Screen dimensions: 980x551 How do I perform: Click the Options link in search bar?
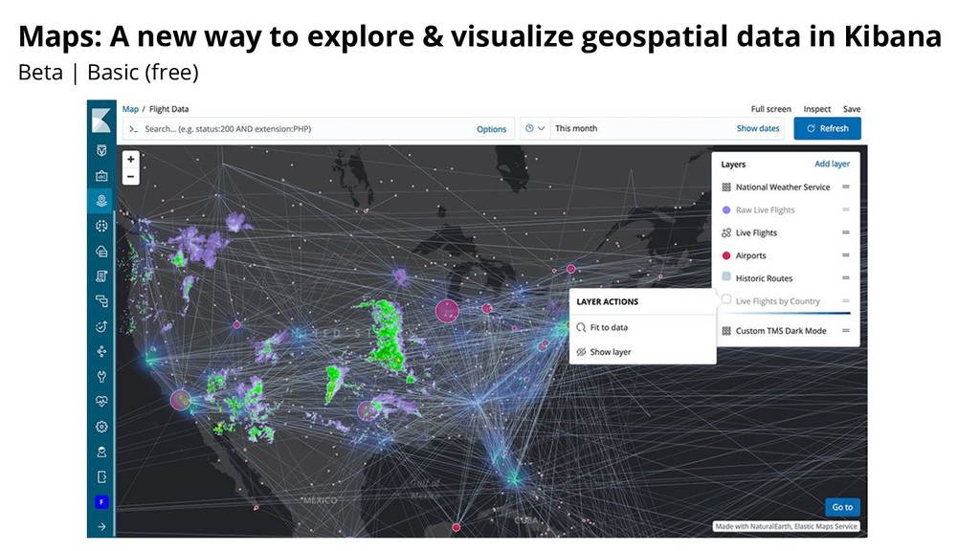(x=491, y=129)
